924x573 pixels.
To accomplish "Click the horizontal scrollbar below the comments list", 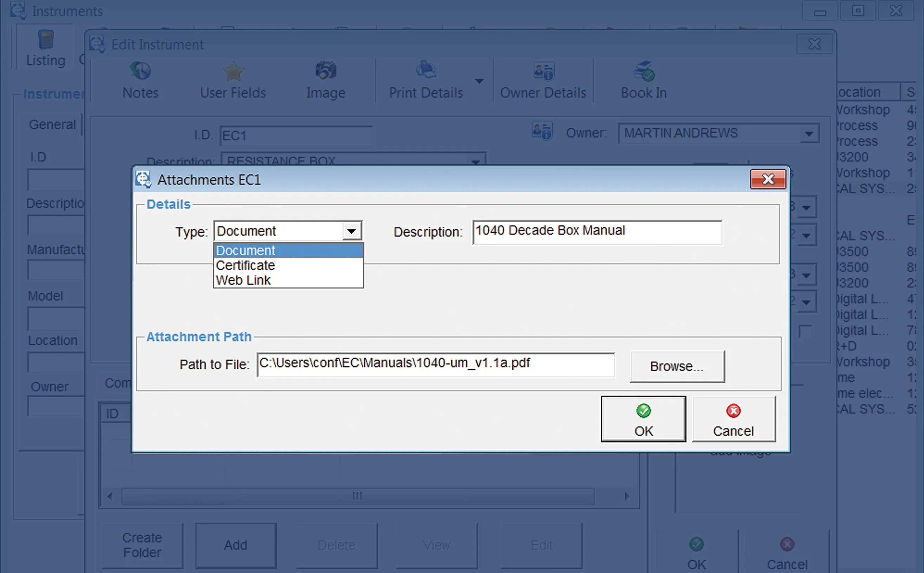I will tap(356, 495).
